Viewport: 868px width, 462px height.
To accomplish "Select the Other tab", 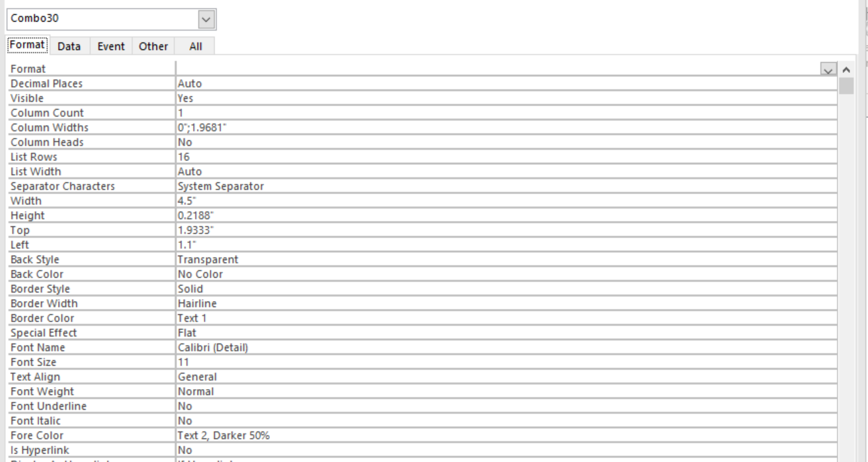I will [153, 46].
